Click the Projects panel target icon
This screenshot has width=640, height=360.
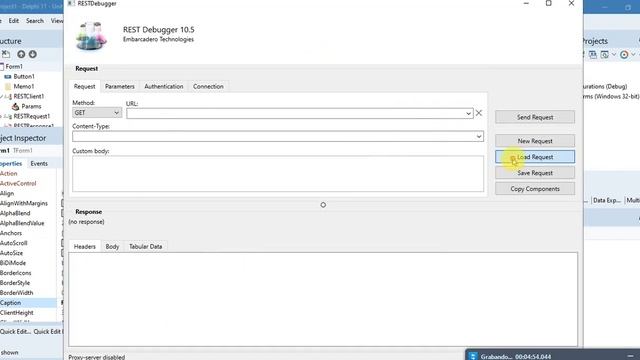pos(624,54)
